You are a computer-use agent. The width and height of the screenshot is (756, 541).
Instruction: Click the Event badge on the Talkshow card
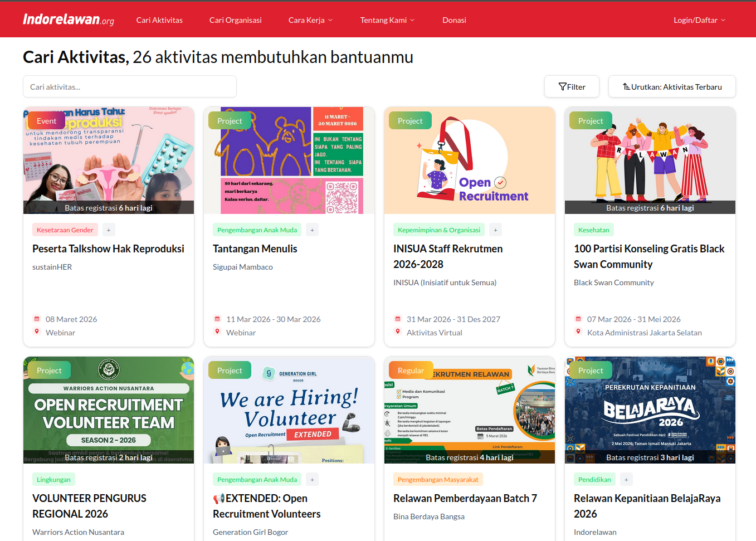pyautogui.click(x=47, y=121)
